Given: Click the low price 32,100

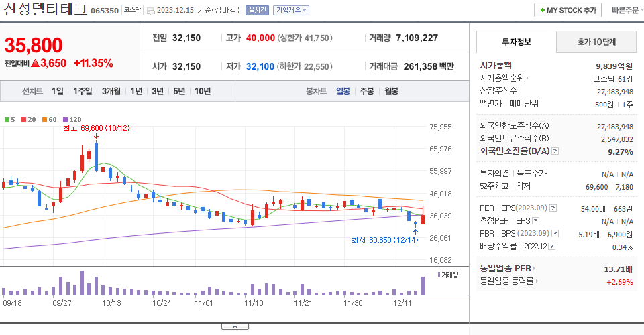Looking at the screenshot, I should coord(260,66).
